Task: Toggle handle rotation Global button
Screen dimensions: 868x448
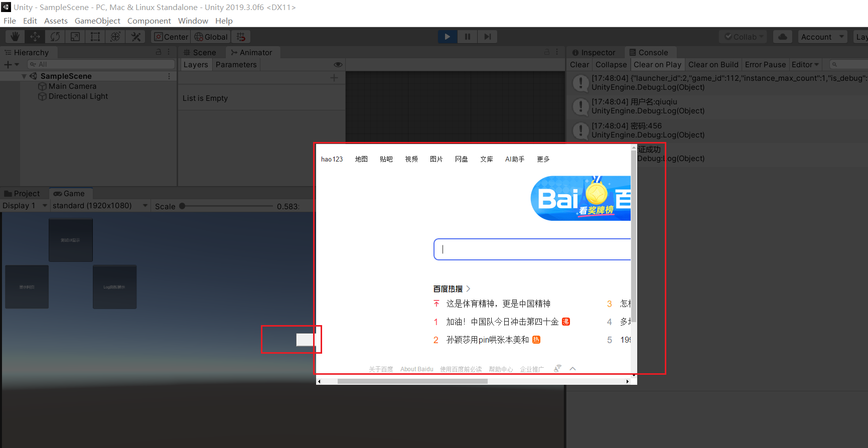Action: point(211,37)
